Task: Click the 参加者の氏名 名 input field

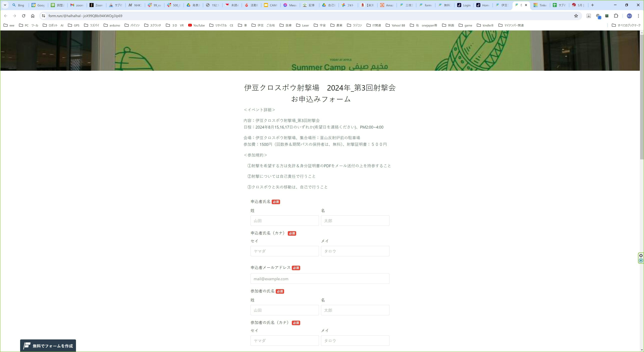Action: 355,310
